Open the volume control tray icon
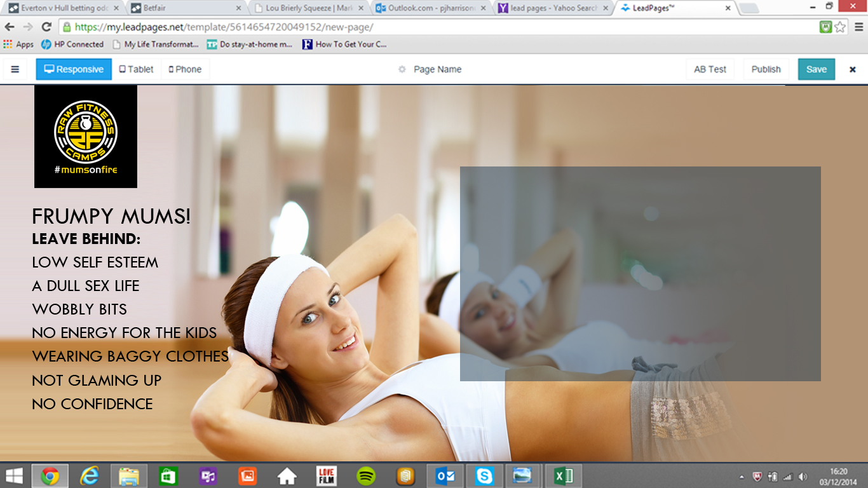Screen dimensions: 868x488 click(803, 477)
